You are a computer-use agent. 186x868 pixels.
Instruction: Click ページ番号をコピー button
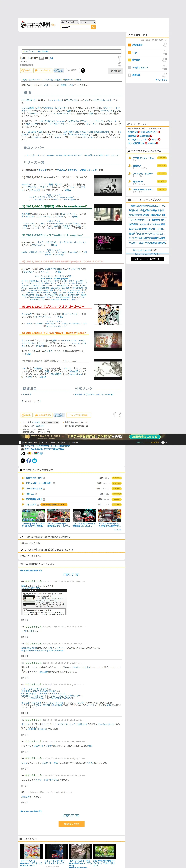(x=50, y=423)
